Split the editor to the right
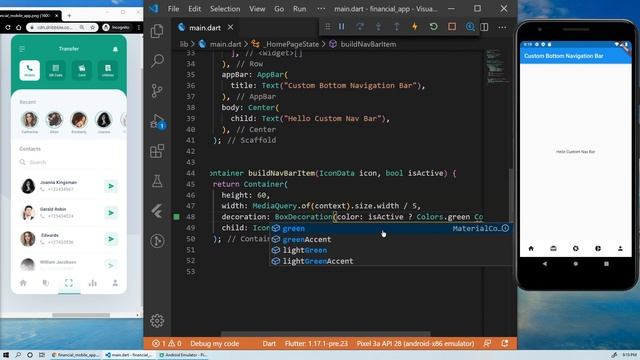The image size is (640, 360). tap(484, 27)
